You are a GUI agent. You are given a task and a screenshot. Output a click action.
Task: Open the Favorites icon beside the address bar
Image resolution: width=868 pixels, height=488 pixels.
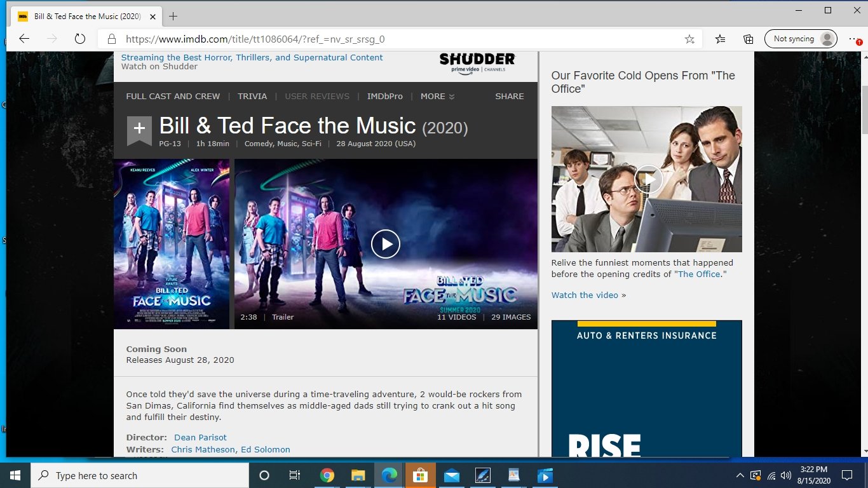tap(719, 39)
